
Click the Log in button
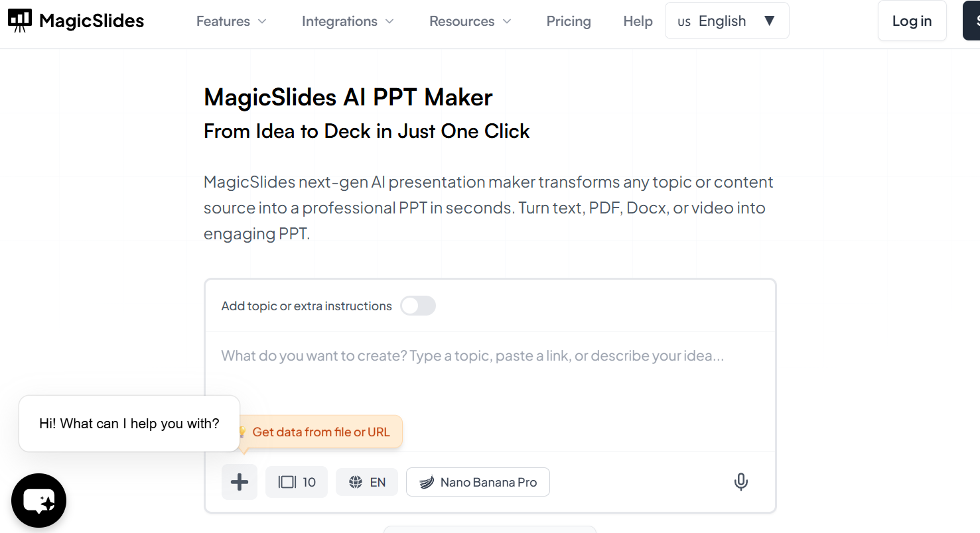pos(912,21)
